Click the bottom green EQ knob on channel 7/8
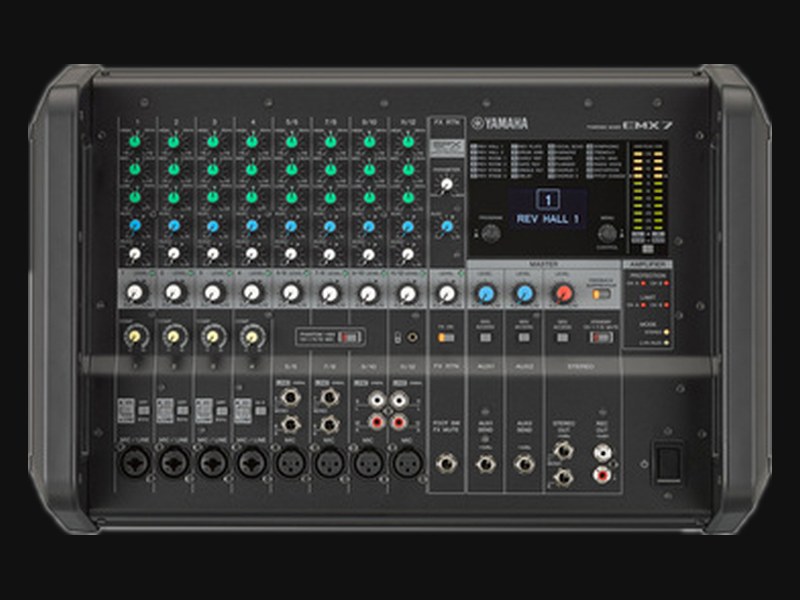The width and height of the screenshot is (800, 600). pos(330,196)
